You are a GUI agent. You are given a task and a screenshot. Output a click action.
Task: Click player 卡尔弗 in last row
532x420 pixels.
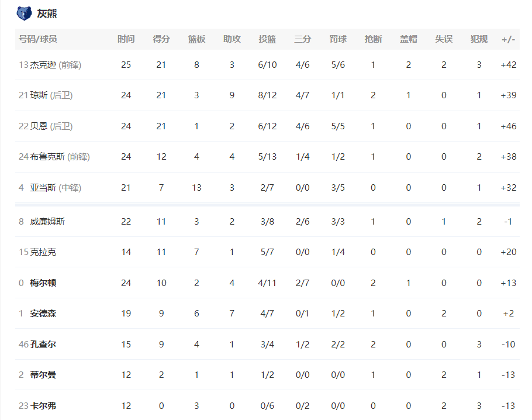tap(43, 406)
